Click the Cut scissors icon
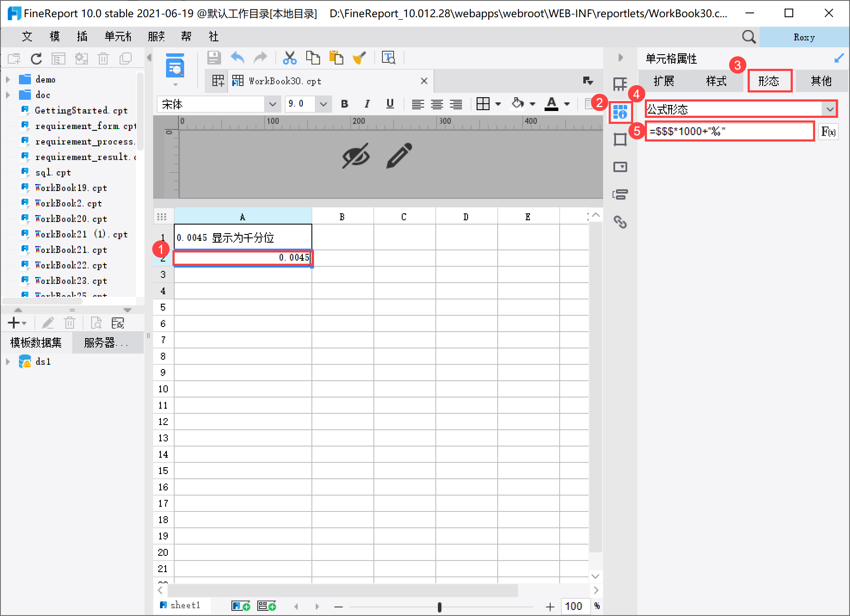 point(289,58)
